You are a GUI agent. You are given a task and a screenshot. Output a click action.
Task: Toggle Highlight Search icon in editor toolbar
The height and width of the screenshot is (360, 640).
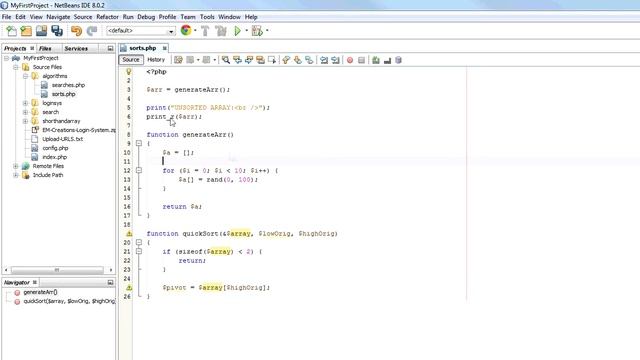[x=260, y=60]
